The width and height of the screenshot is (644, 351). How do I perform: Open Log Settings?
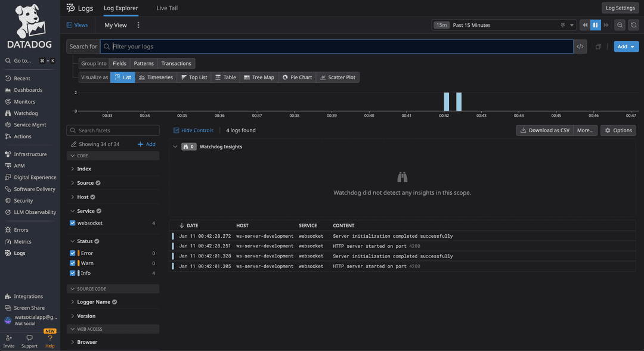[x=620, y=8]
